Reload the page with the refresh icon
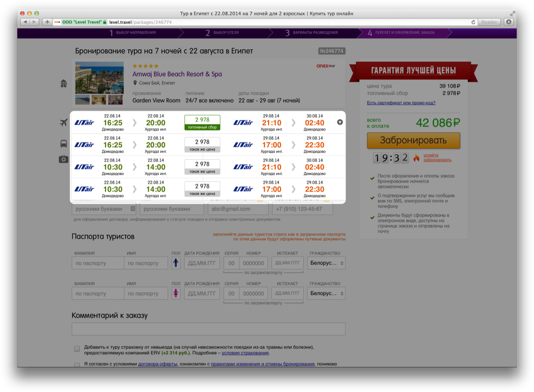Image resolution: width=534 pixels, height=392 pixels. (473, 22)
